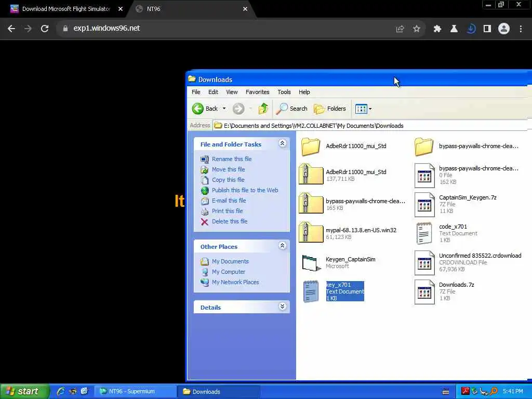The image size is (532, 399).
Task: Click the Back arrow in Downloads window
Action: click(x=198, y=109)
